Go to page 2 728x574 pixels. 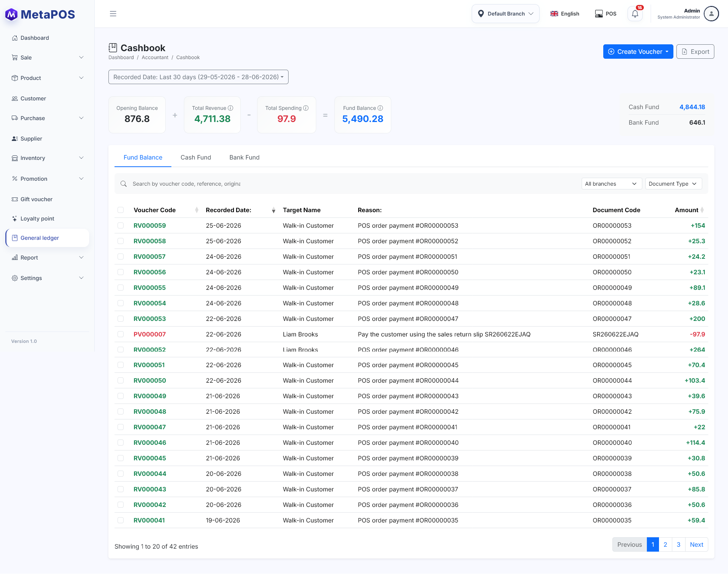coord(665,544)
